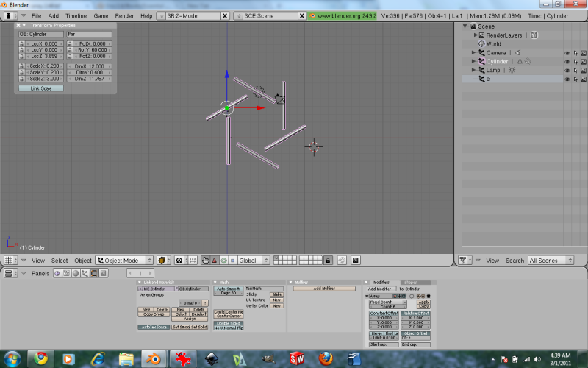Viewport: 588px width, 368px height.
Task: Toggle renderability icon for object e
Action: tap(584, 79)
